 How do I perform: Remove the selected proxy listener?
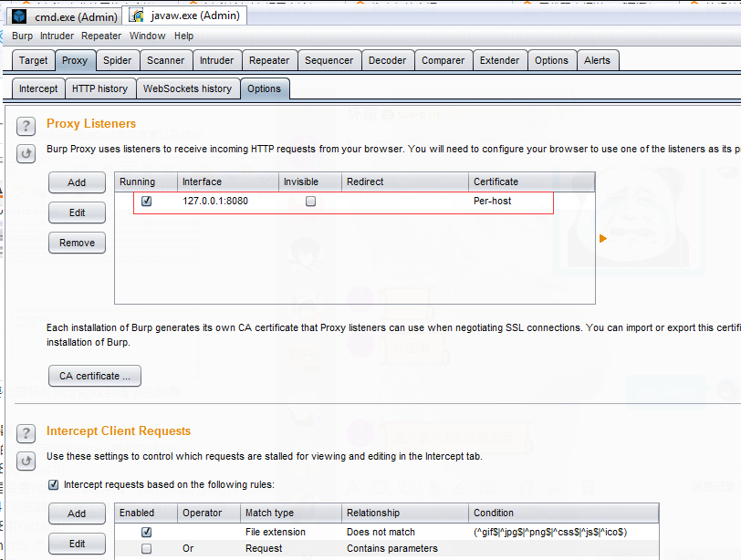[x=77, y=244]
